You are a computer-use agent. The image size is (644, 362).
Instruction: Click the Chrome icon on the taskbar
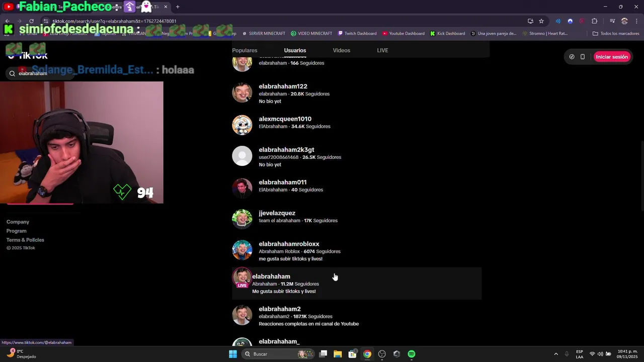pos(367,354)
